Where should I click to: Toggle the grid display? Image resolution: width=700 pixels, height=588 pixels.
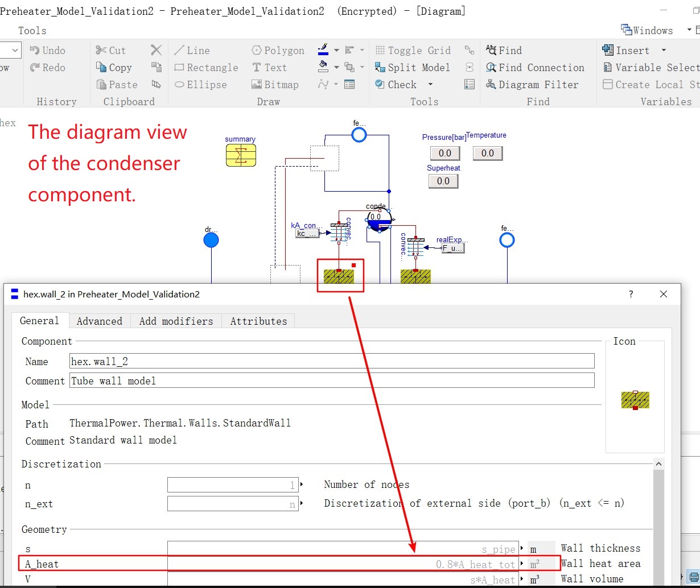pos(412,51)
